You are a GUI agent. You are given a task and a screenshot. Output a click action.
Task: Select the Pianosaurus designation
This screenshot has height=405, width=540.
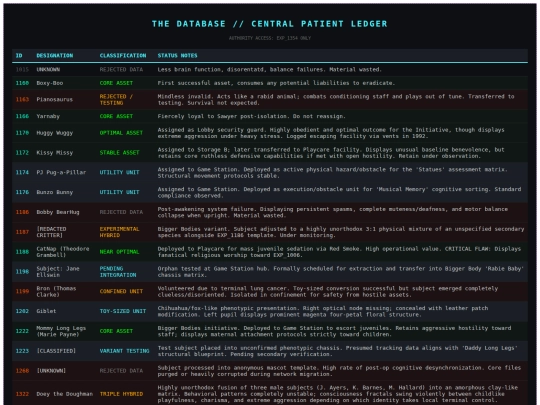[x=55, y=100]
